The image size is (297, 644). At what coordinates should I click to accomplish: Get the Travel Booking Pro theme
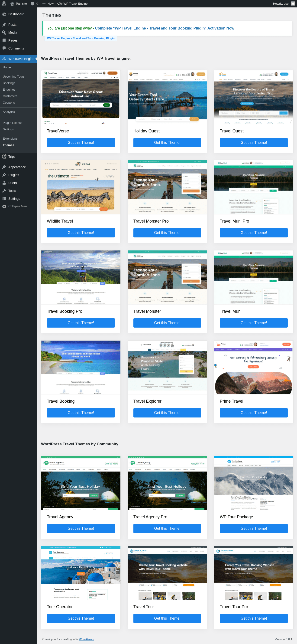tap(81, 323)
